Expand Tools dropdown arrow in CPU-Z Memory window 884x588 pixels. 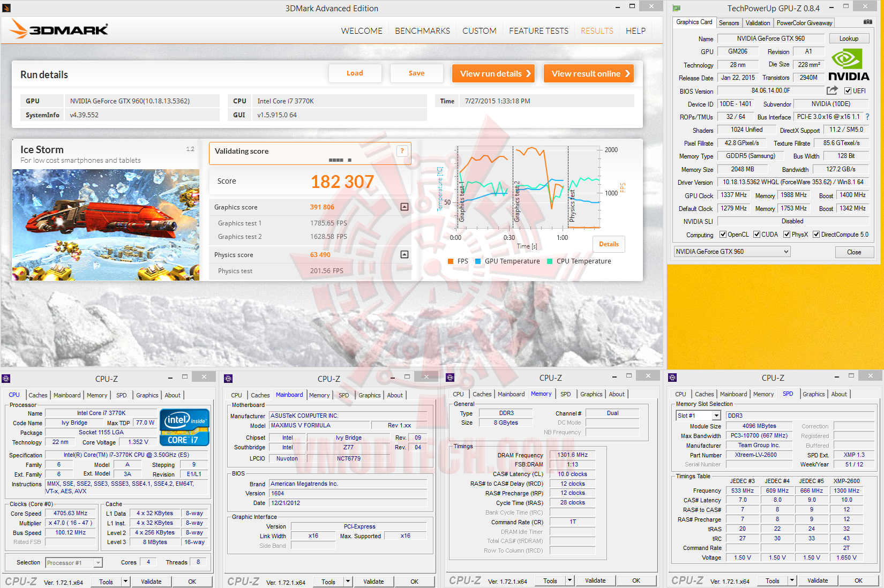(x=570, y=581)
